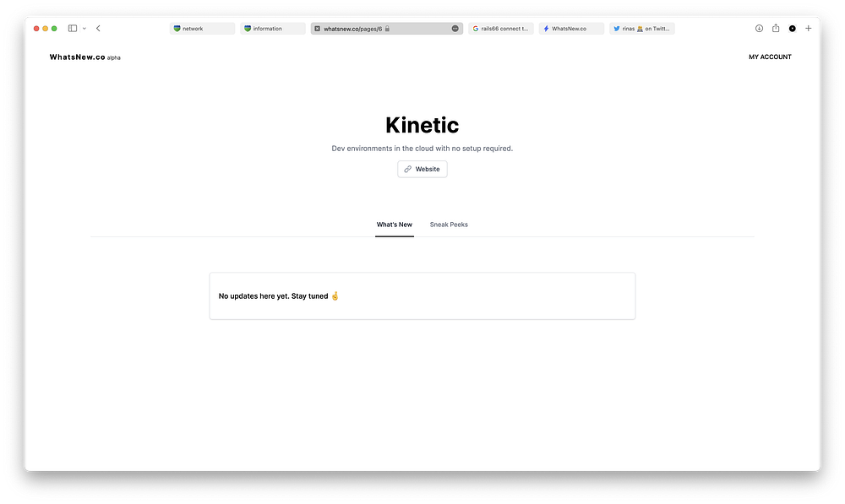The image size is (845, 504).
Task: Click the page options ellipsis in the address bar
Action: click(x=455, y=29)
